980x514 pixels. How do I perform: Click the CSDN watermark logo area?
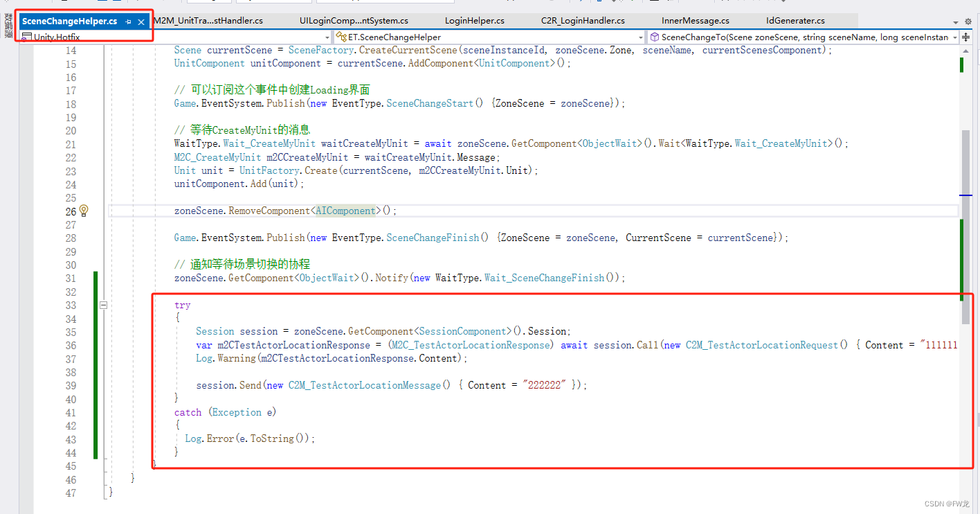point(948,504)
